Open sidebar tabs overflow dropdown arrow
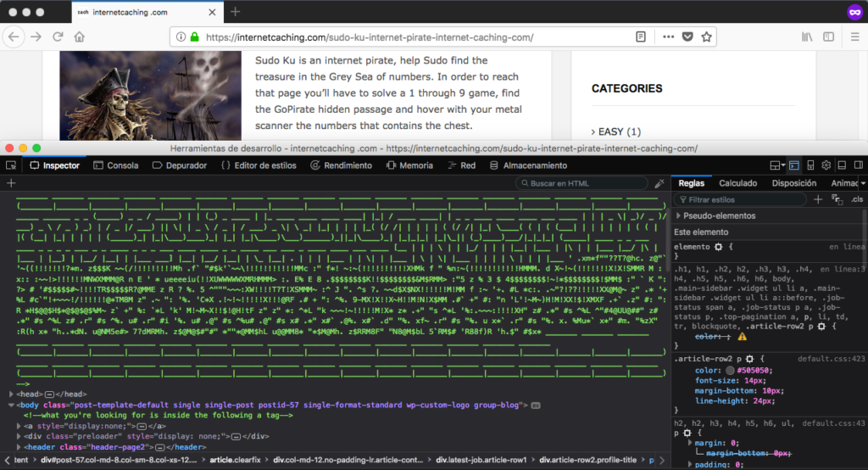 point(862,183)
